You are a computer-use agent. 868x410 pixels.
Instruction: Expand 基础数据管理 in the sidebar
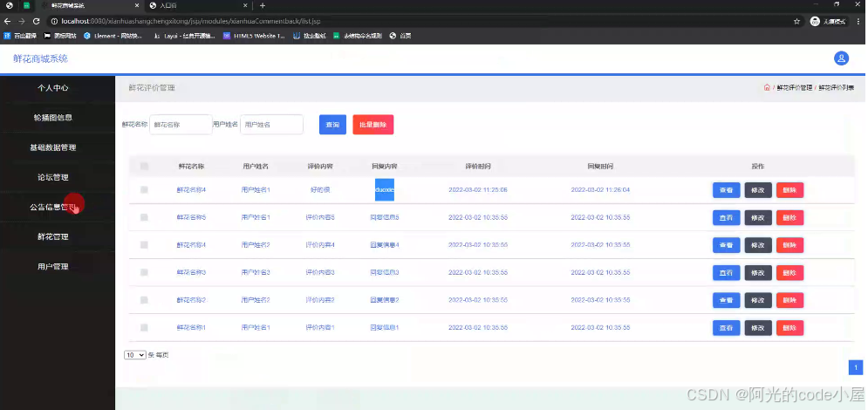click(x=53, y=147)
